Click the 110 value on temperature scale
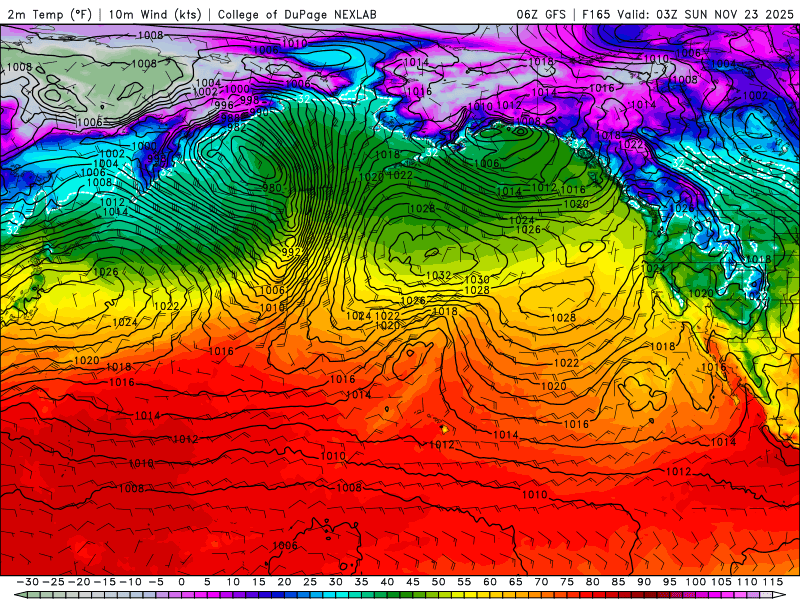This screenshot has height=600, width=800. tap(747, 582)
